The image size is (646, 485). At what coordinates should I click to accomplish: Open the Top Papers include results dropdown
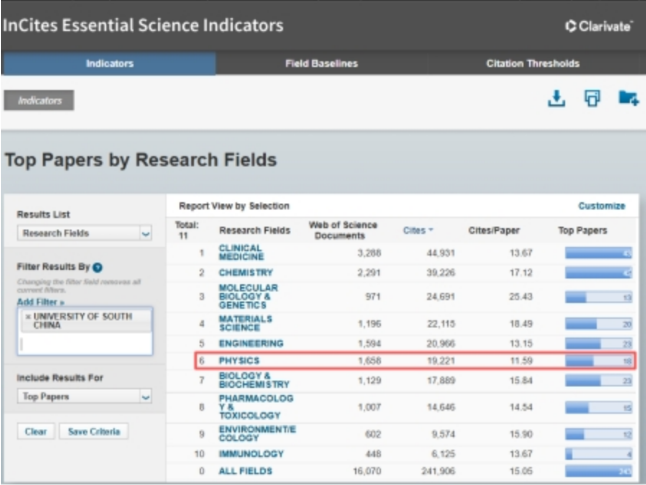click(x=84, y=396)
